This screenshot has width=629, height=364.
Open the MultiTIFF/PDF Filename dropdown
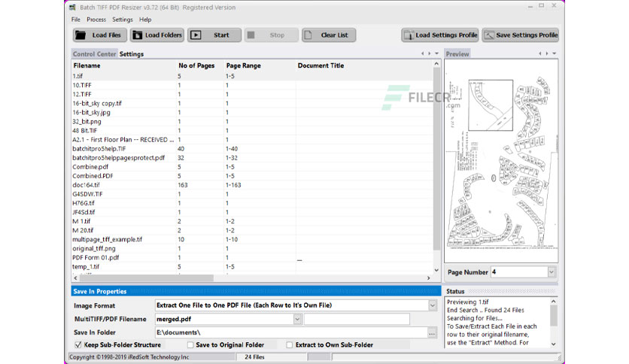coord(297,319)
